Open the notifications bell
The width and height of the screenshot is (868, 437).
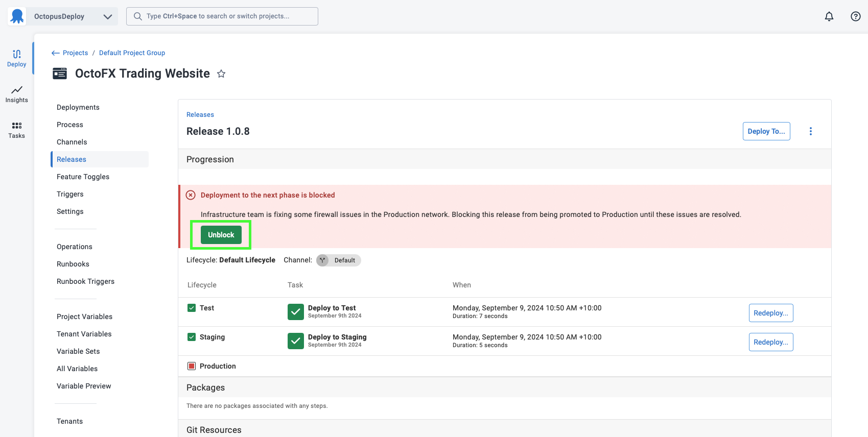pos(829,16)
